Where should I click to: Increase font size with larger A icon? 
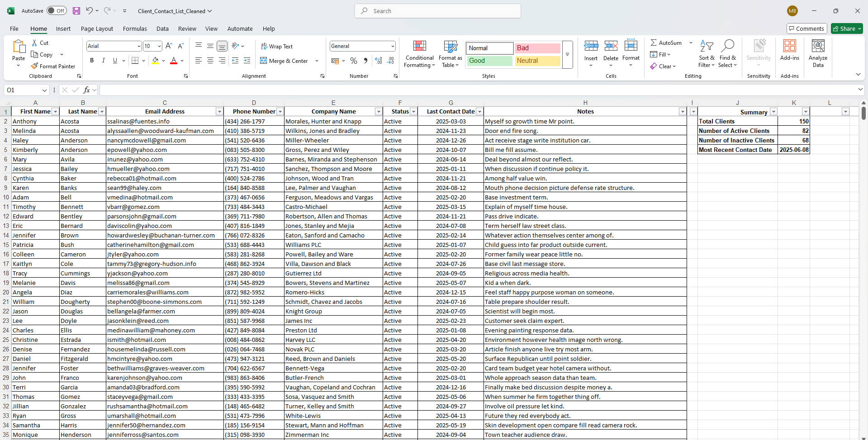pyautogui.click(x=169, y=46)
